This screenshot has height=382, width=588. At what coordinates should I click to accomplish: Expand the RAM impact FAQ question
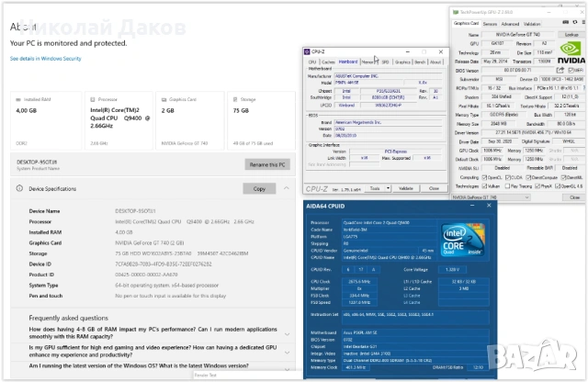[x=288, y=334]
